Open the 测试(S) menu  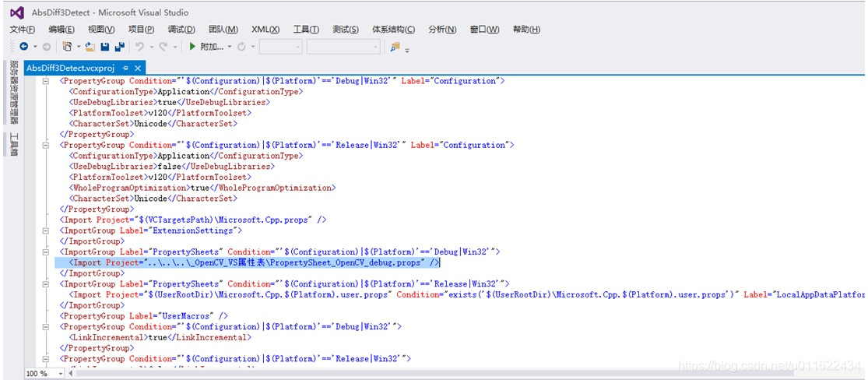coord(346,30)
